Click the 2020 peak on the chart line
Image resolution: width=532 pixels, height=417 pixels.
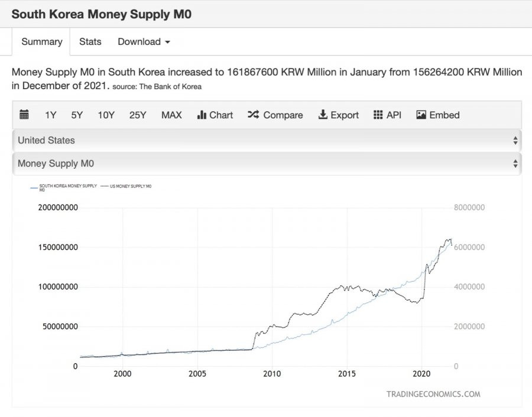click(x=427, y=263)
